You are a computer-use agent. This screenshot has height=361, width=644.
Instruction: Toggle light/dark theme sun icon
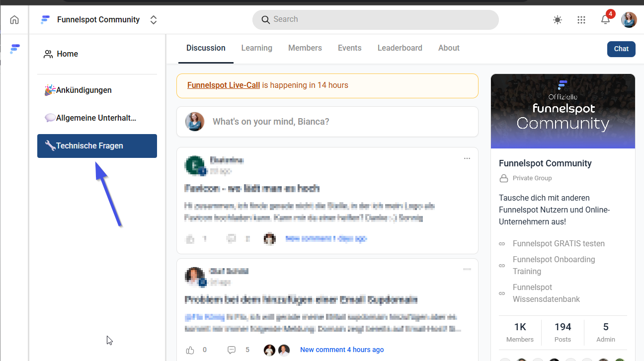tap(558, 20)
